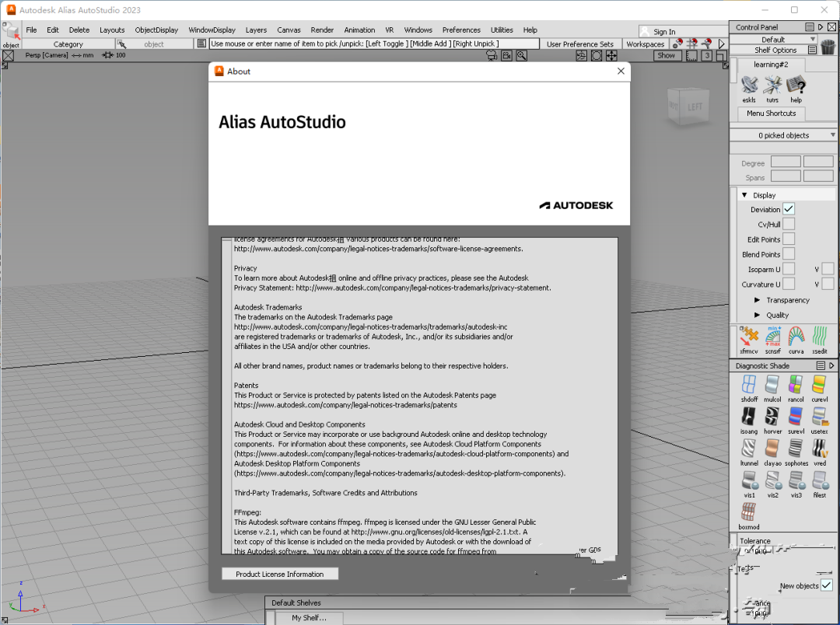Click the viewport camera icon
The image size is (840, 625).
506,55
